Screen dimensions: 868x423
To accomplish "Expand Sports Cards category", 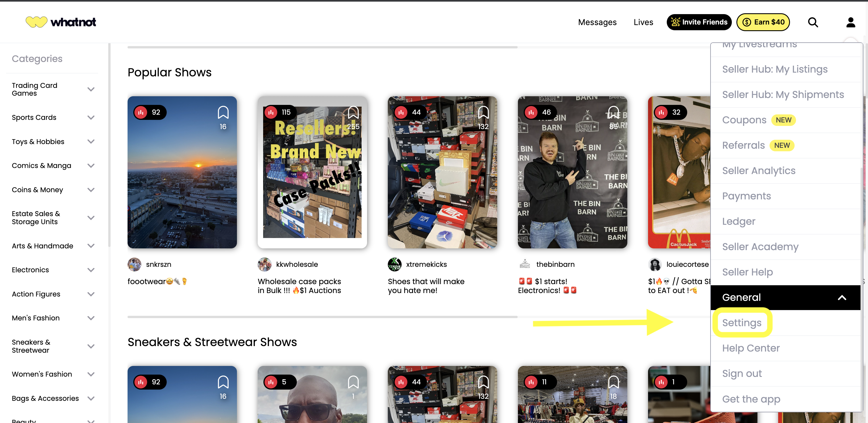I will click(91, 117).
